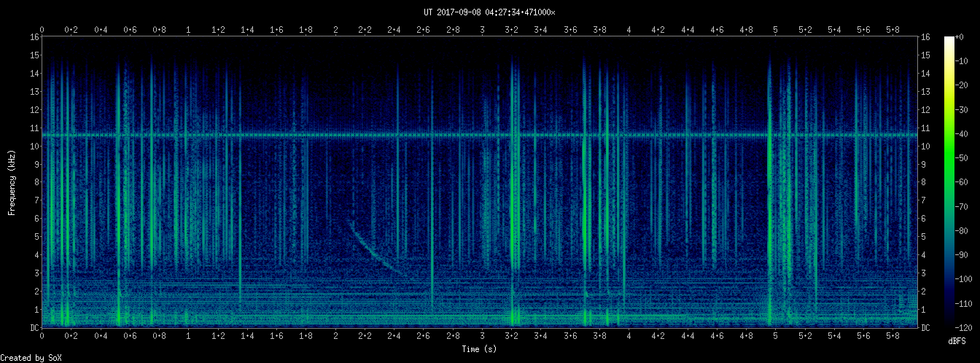980x363 pixels.
Task: Click the '2' second tick on bottom time axis
Action: [x=335, y=336]
